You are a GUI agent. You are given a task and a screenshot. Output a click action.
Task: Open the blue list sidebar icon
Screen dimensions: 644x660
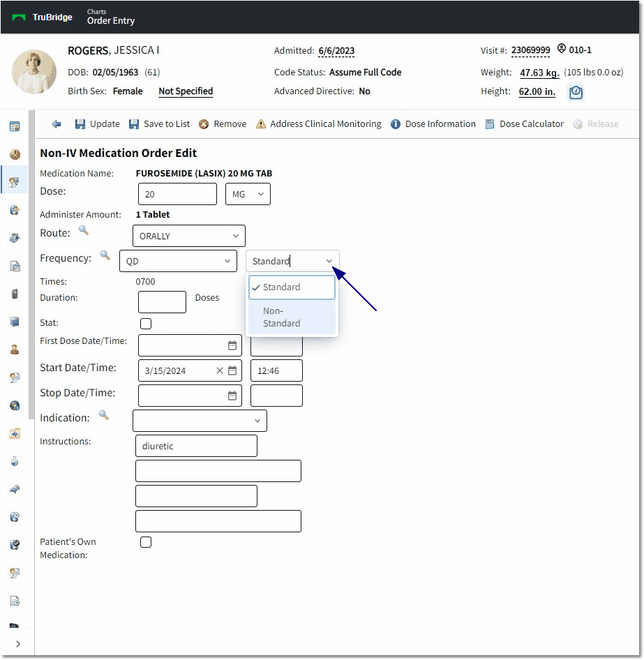[x=15, y=322]
